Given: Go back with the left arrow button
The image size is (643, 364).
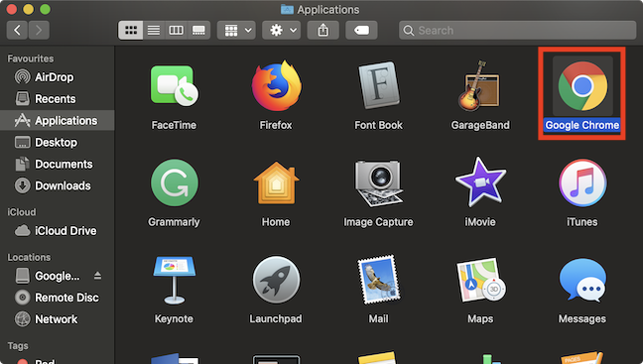Looking at the screenshot, I should click(x=17, y=30).
